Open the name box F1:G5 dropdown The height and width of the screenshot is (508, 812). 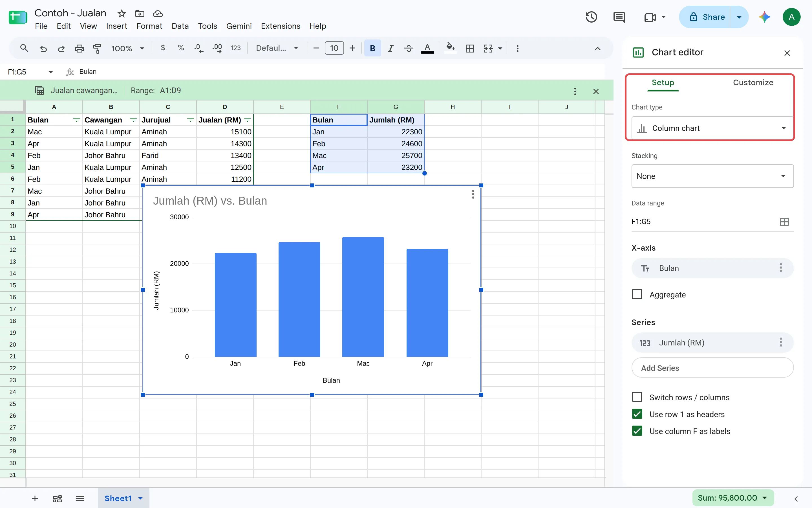point(50,72)
